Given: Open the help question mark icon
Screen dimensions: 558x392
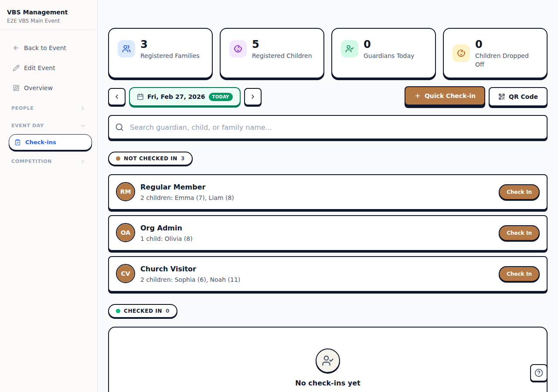Looking at the screenshot, I should (x=539, y=373).
